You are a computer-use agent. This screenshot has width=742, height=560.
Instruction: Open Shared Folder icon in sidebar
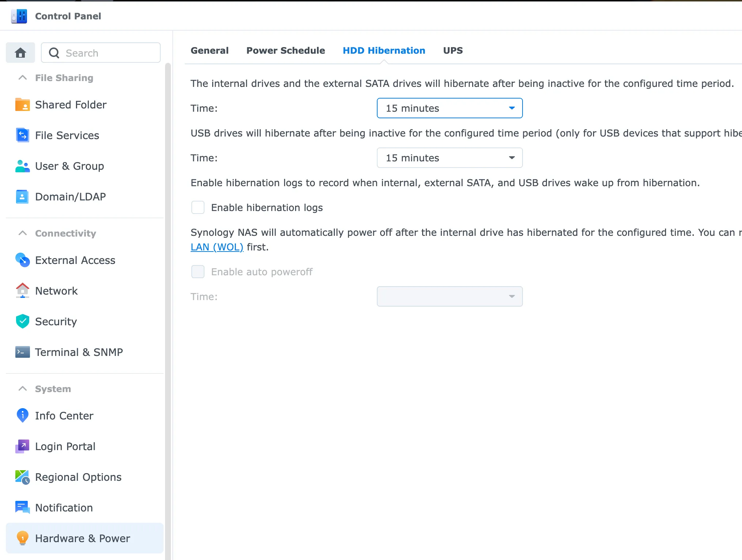(22, 105)
